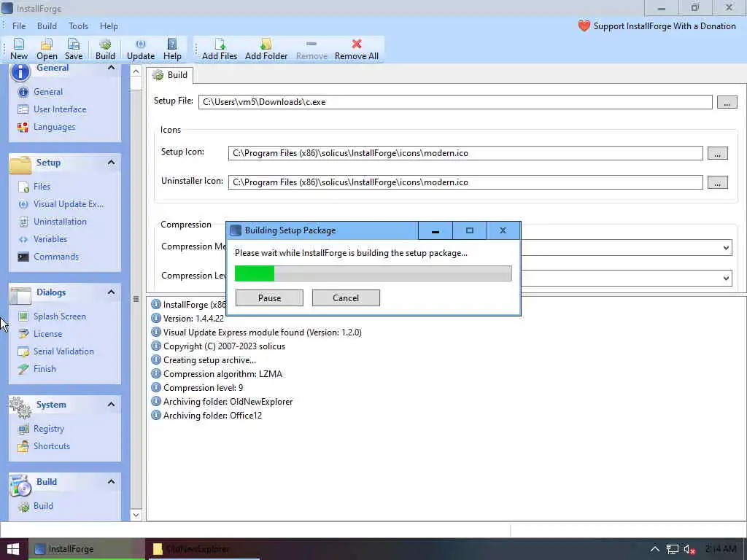Click Support InstallForge With a Donation
Image resolution: width=747 pixels, height=560 pixels.
coord(657,26)
